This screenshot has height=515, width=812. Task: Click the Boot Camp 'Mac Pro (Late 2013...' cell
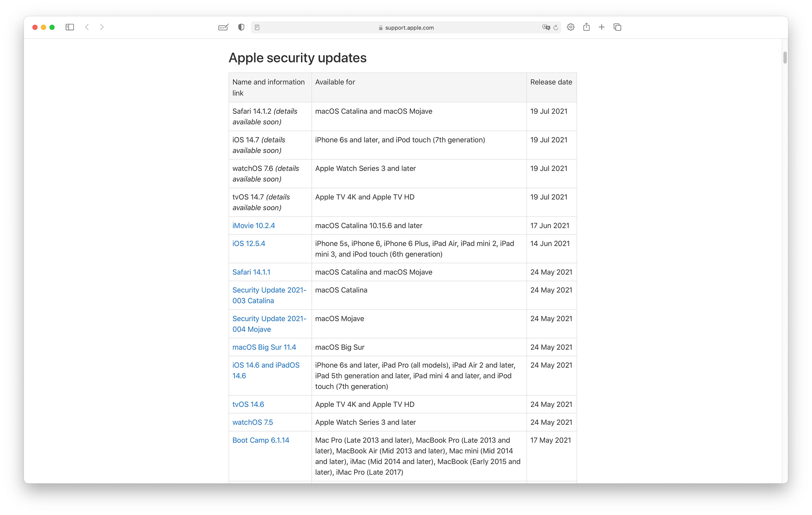(419, 456)
